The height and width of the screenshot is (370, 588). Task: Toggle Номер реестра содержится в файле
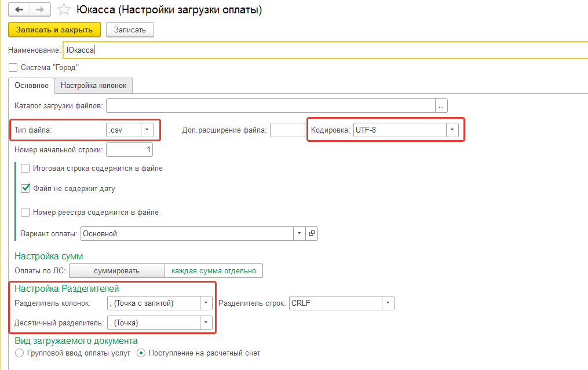coord(25,213)
